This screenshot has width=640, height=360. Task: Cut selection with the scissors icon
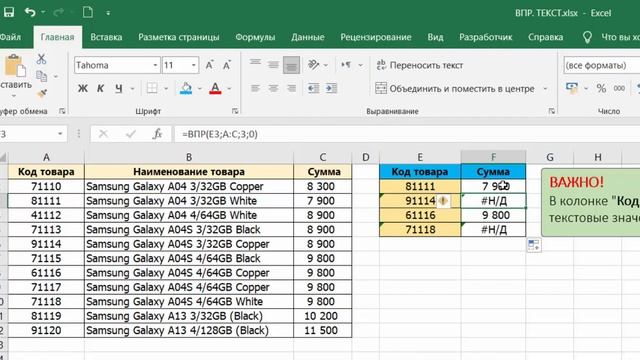(41, 59)
